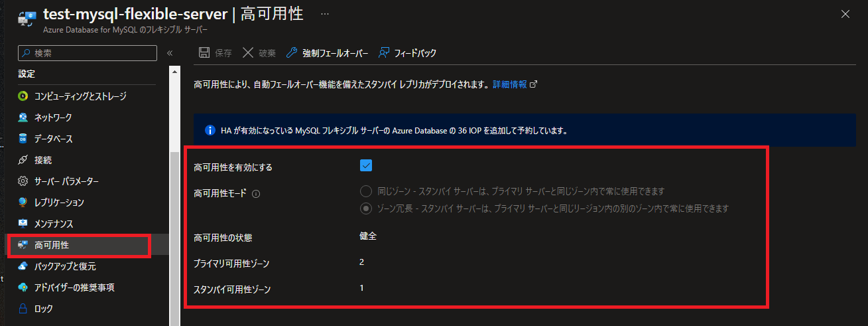Image resolution: width=868 pixels, height=326 pixels.
Task: Collapse the sidebar with the double chevron
Action: 170,53
